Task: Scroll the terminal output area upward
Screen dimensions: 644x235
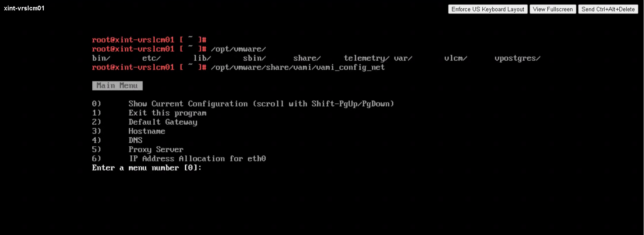Action: pos(322,123)
